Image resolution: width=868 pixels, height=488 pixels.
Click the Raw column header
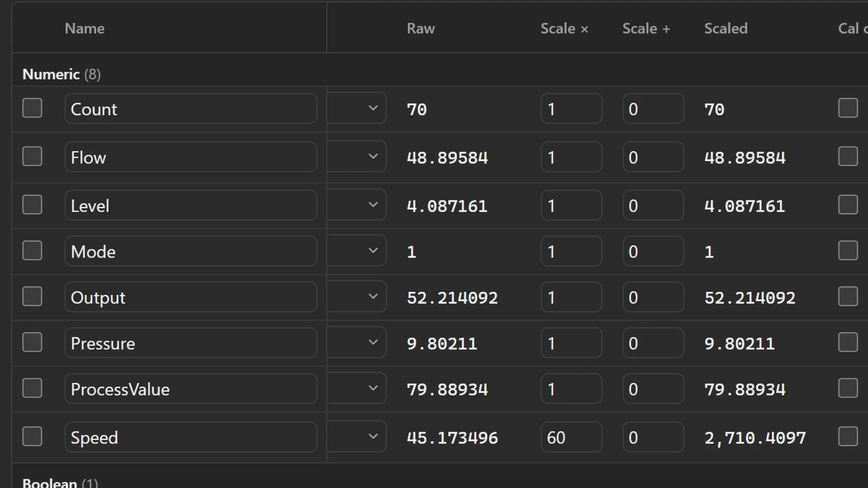(x=421, y=28)
